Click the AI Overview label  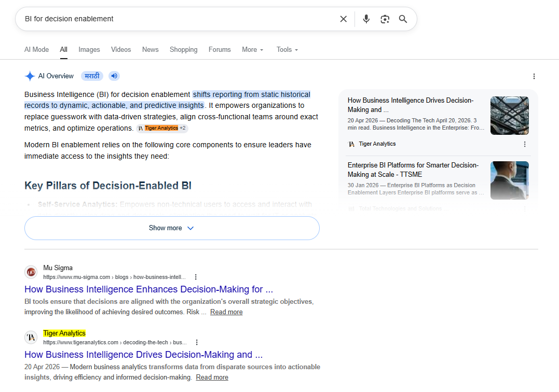click(56, 76)
